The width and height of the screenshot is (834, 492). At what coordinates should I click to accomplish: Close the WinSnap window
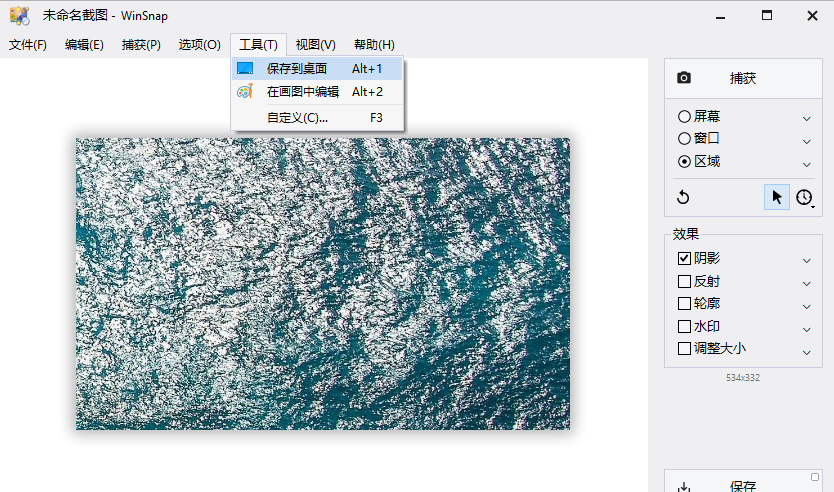tap(812, 16)
